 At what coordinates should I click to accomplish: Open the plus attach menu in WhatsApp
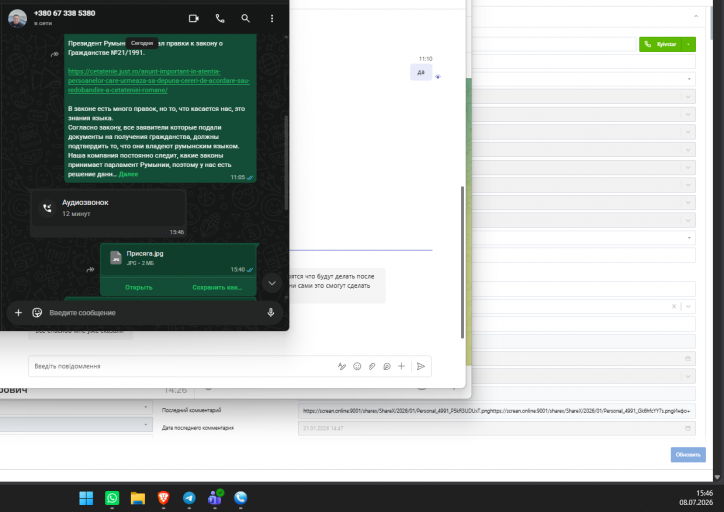click(18, 313)
